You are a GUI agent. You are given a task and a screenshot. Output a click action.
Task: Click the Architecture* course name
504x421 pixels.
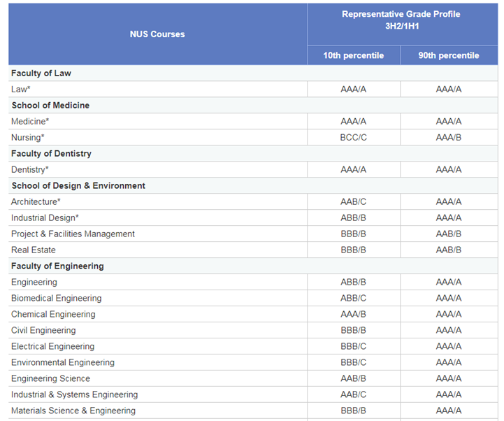pos(36,201)
